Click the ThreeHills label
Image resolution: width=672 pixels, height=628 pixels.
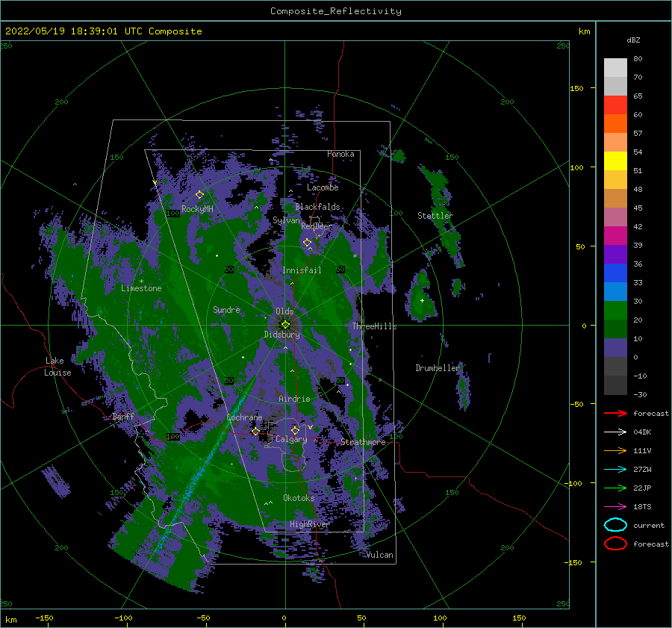[375, 326]
